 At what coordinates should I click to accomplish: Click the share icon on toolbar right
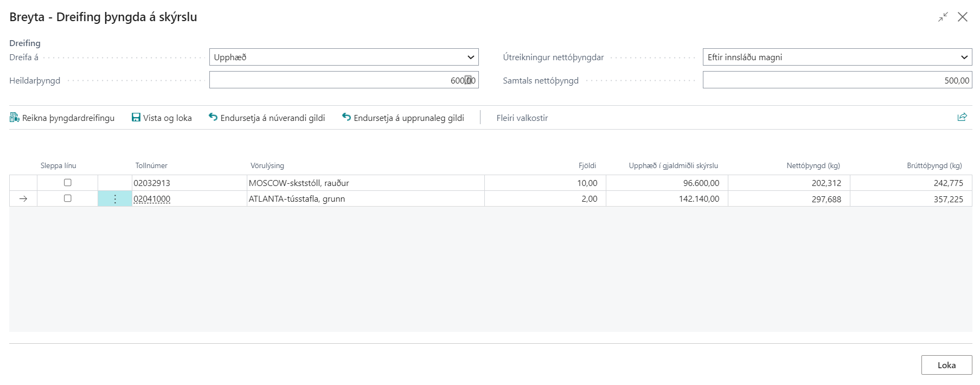[x=962, y=117]
